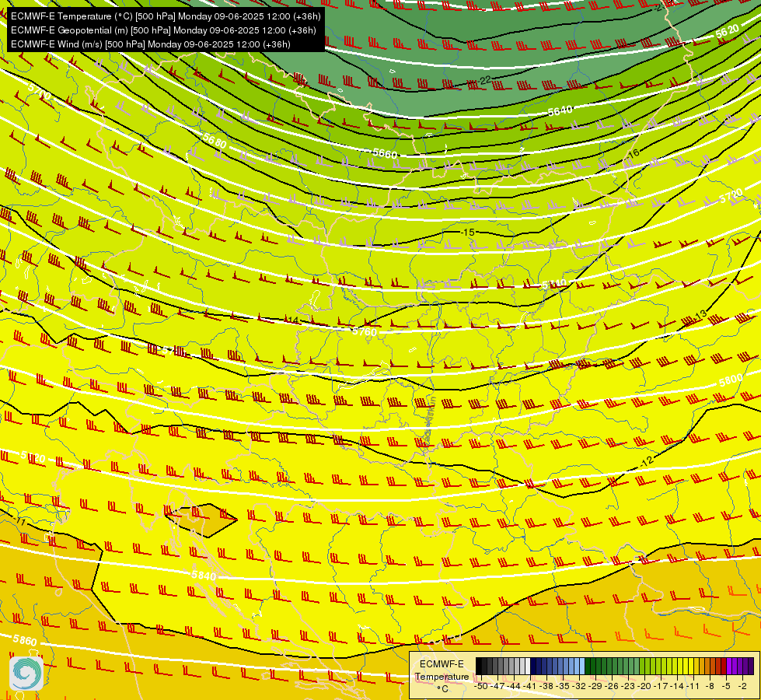Viewport: 761px width, 700px height.
Task: Click the 5760 geopotential contour label
Action: (365, 332)
